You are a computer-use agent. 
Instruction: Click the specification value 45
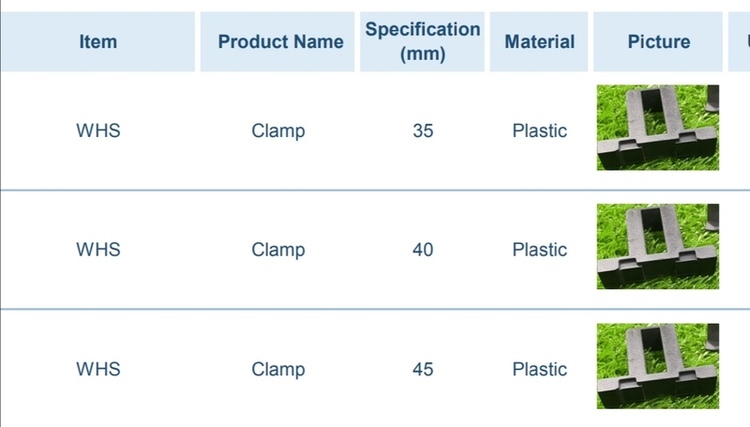423,369
